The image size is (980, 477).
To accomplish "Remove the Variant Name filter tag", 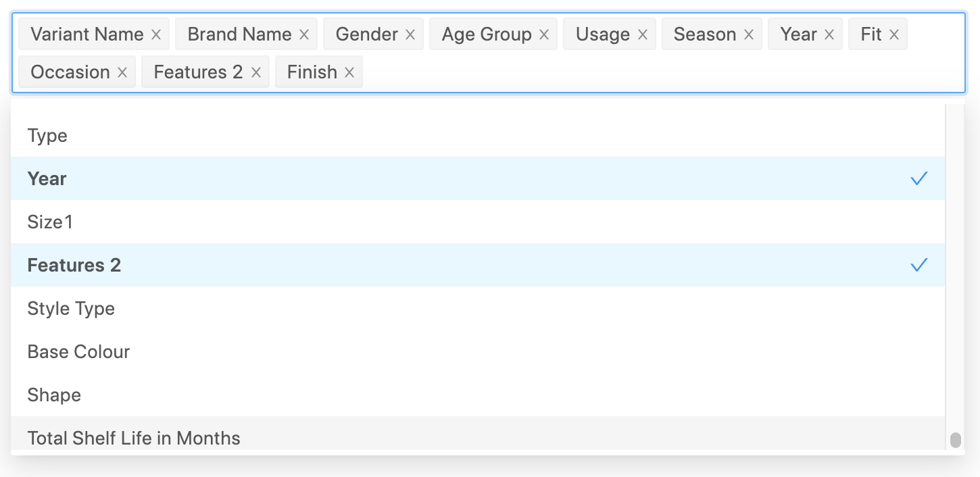I will click(x=156, y=34).
